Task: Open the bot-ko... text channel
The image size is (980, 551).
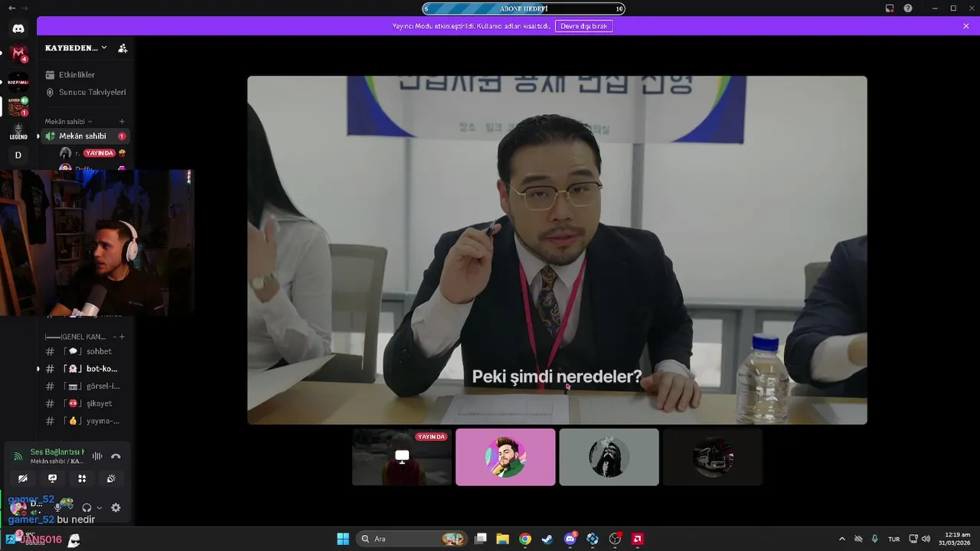Action: click(85, 369)
